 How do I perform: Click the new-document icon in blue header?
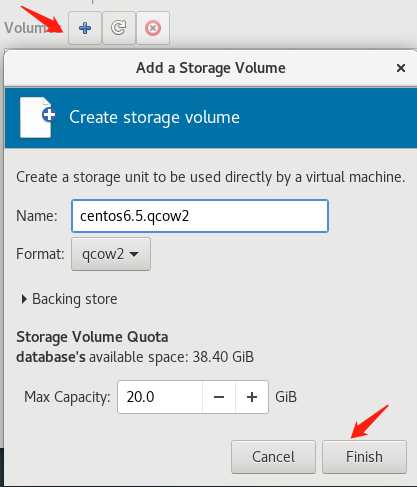[x=37, y=117]
